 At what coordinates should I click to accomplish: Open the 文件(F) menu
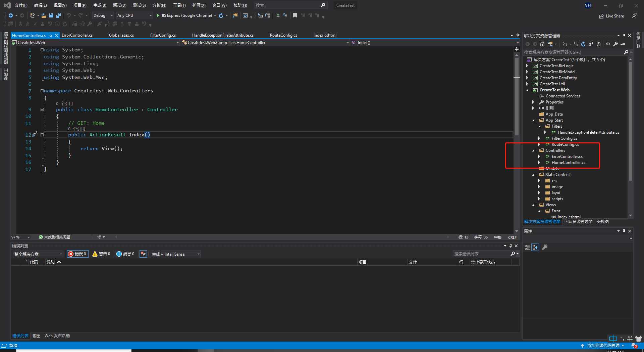coord(21,5)
